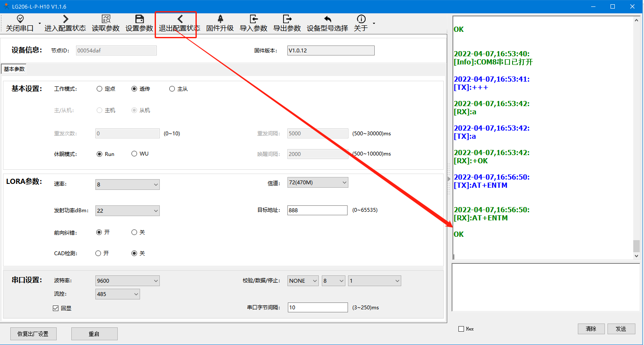Expand the 波特率 baud rate dropdown
The height and width of the screenshot is (345, 644).
pos(127,281)
